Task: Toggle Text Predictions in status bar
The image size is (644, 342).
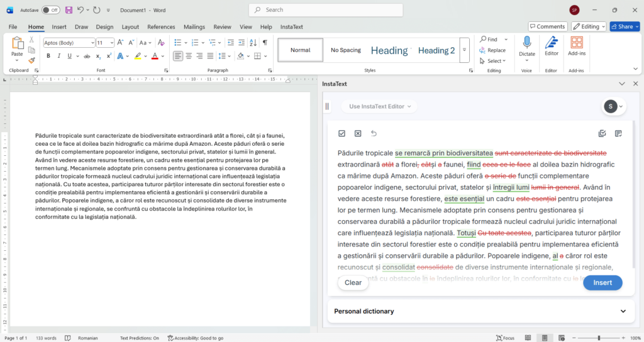Action: [x=139, y=338]
